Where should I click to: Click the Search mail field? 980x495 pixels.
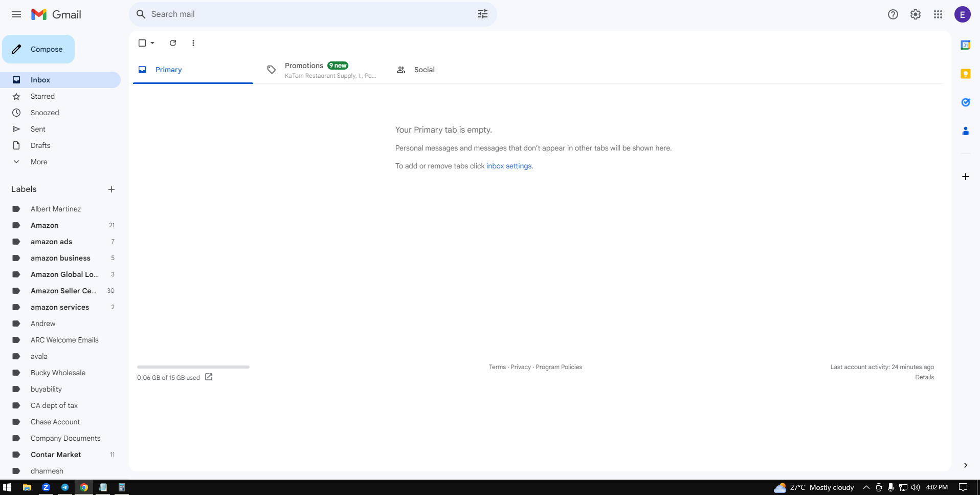pyautogui.click(x=313, y=14)
